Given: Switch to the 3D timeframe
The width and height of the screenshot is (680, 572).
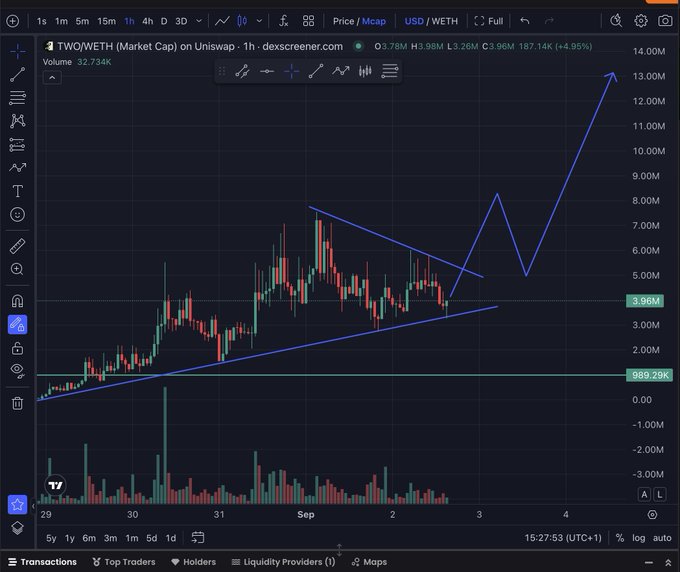Looking at the screenshot, I should [x=181, y=21].
